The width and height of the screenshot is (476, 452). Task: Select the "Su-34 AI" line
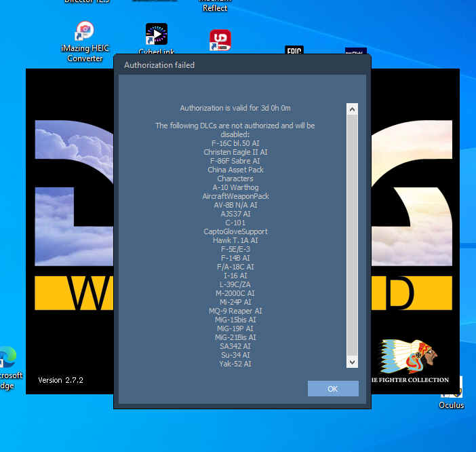[x=235, y=355]
